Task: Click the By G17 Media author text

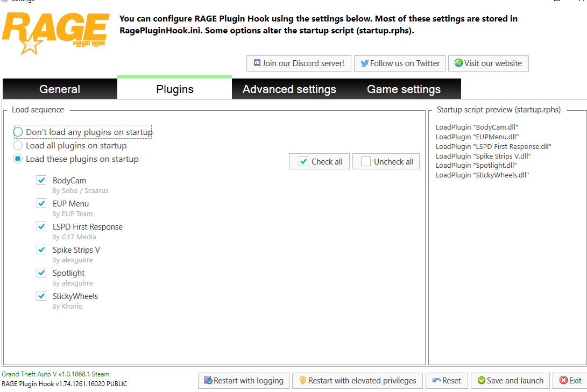Action: tap(74, 237)
